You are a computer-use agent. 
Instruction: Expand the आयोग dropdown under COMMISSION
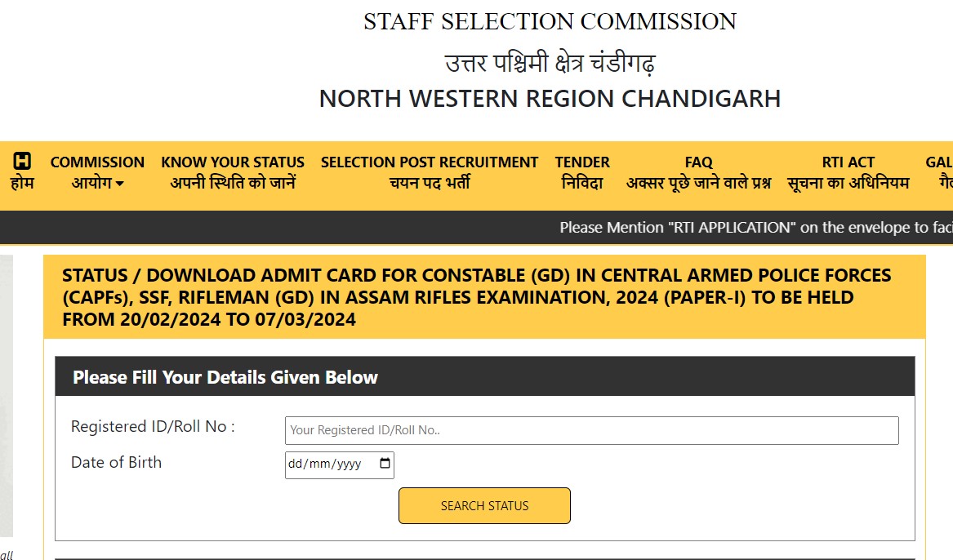[97, 183]
